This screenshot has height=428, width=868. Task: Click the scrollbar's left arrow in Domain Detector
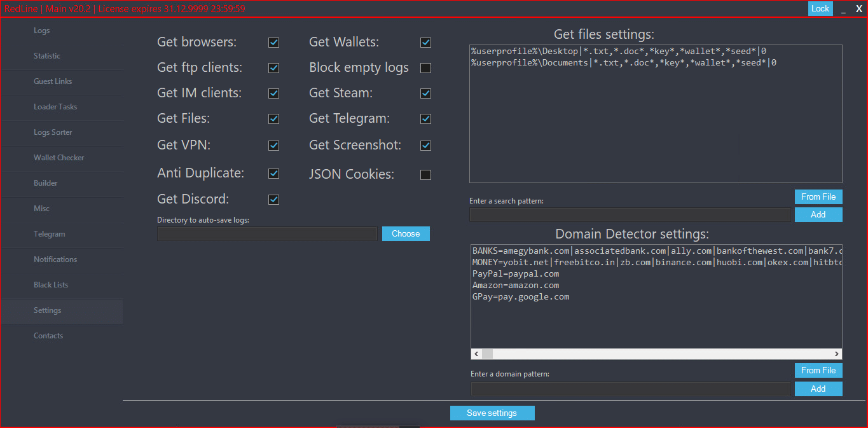click(476, 354)
